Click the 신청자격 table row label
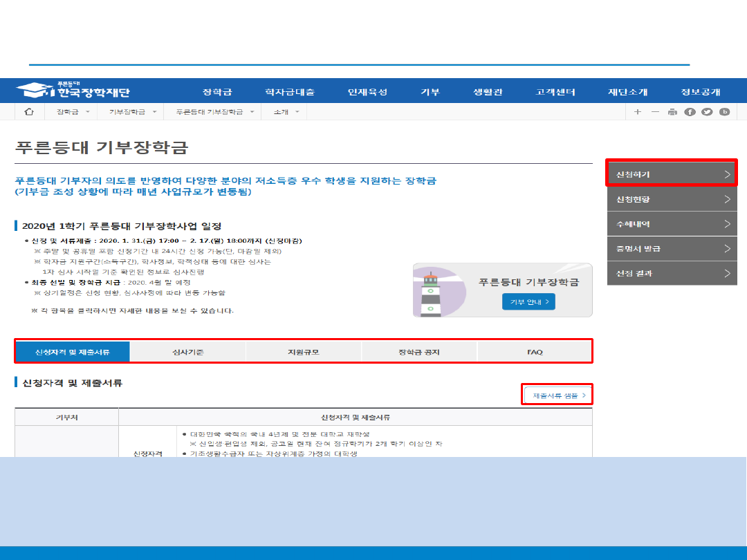Viewport: 747px width, 560px height. click(x=148, y=454)
